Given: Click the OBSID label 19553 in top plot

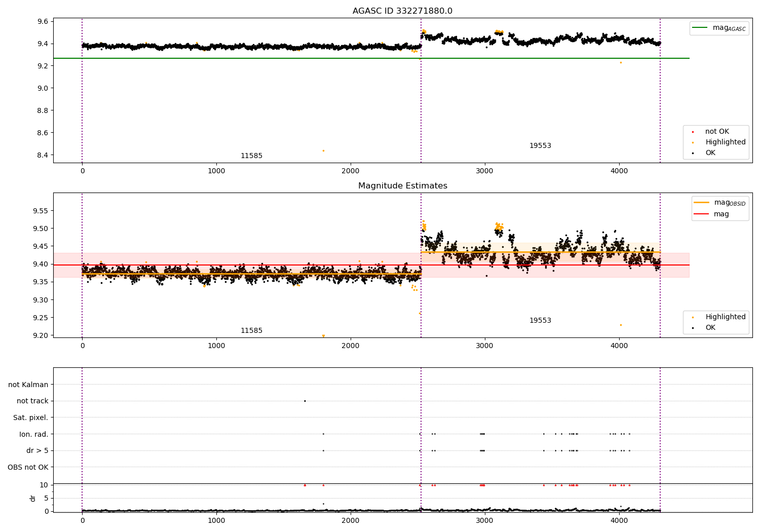Looking at the screenshot, I should click(x=540, y=146).
